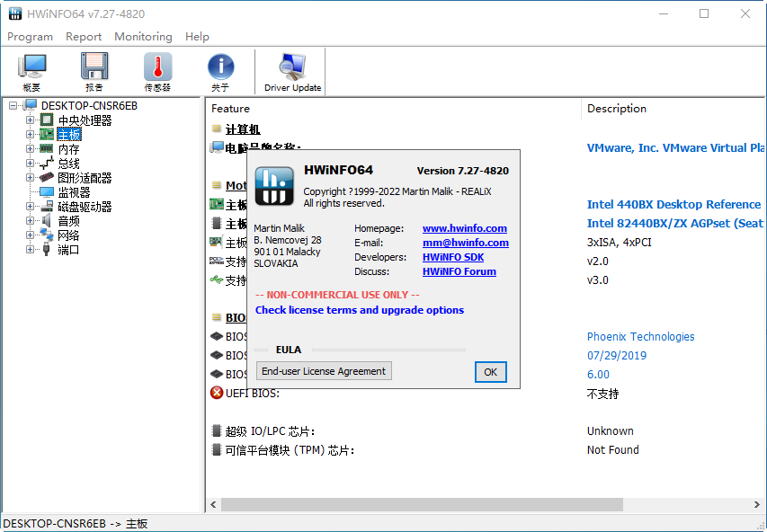Click the motherboard icon beside 主板 in tree
The height and width of the screenshot is (532, 767).
point(47,134)
